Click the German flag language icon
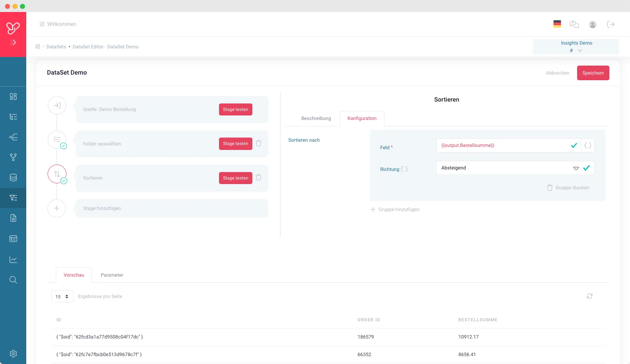Image resolution: width=630 pixels, height=364 pixels. pos(557,24)
